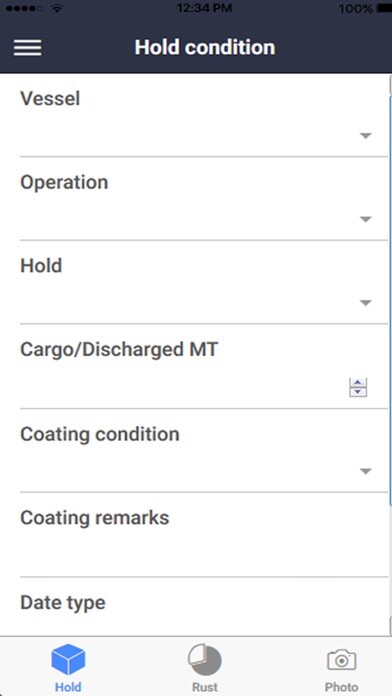
Task: Tap the Wi-Fi icon in status bar
Action: point(56,8)
